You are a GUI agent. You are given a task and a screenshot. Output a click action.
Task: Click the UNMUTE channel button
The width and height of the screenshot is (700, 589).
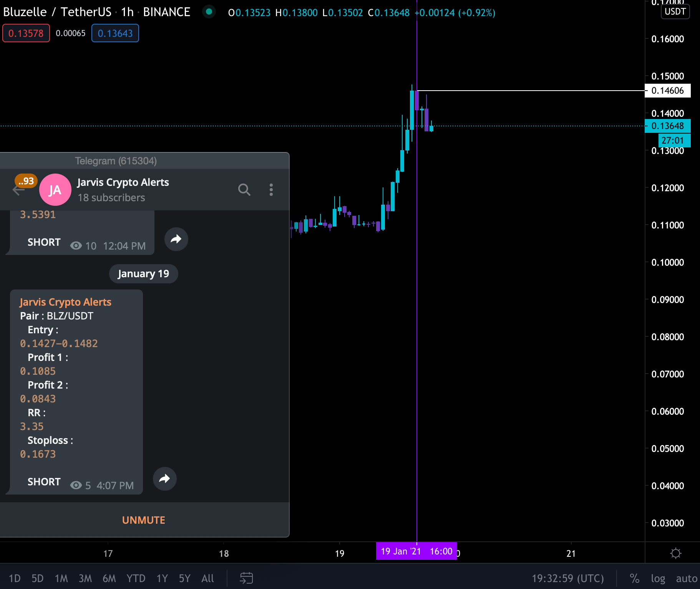[x=144, y=520]
